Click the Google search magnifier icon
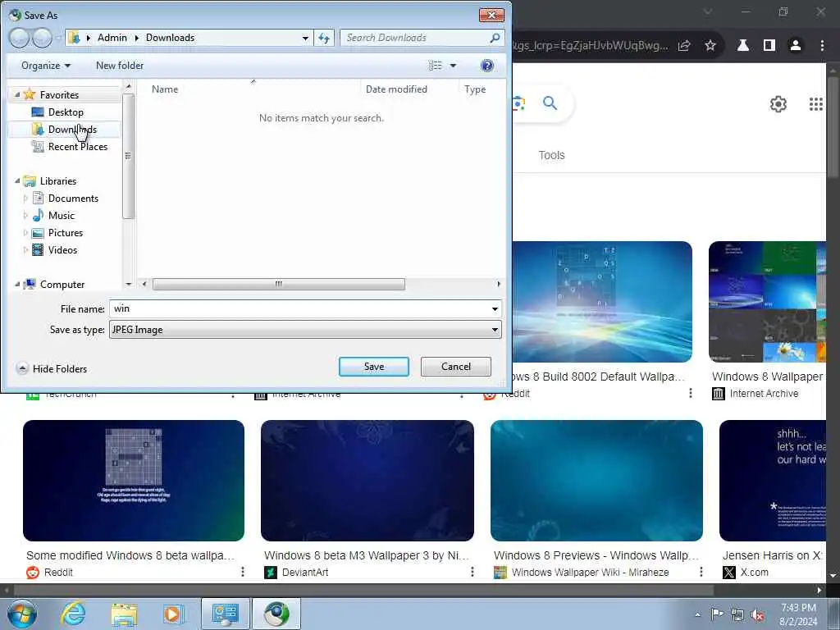The width and height of the screenshot is (840, 630). 550,103
